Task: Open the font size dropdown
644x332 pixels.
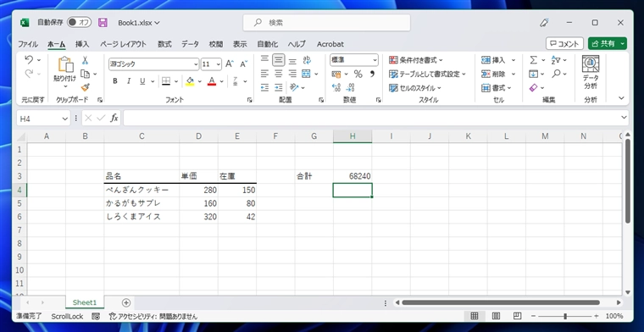Action: coord(218,64)
